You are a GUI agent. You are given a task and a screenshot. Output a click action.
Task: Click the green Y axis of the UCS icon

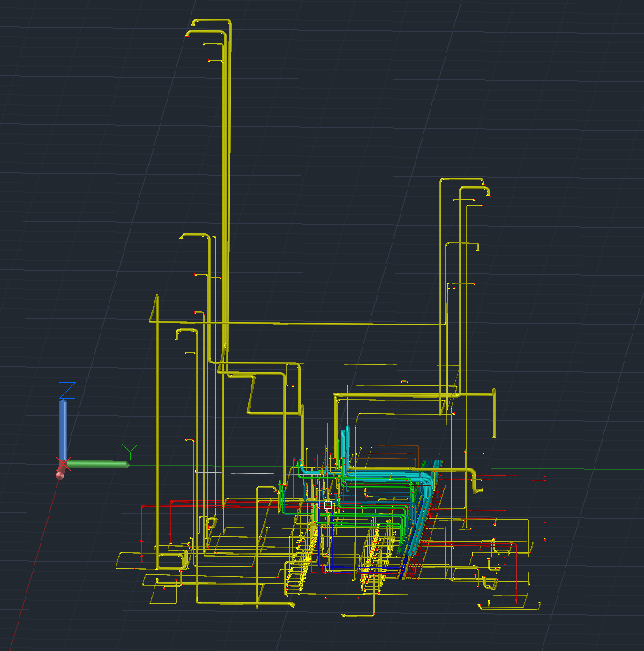tap(98, 465)
